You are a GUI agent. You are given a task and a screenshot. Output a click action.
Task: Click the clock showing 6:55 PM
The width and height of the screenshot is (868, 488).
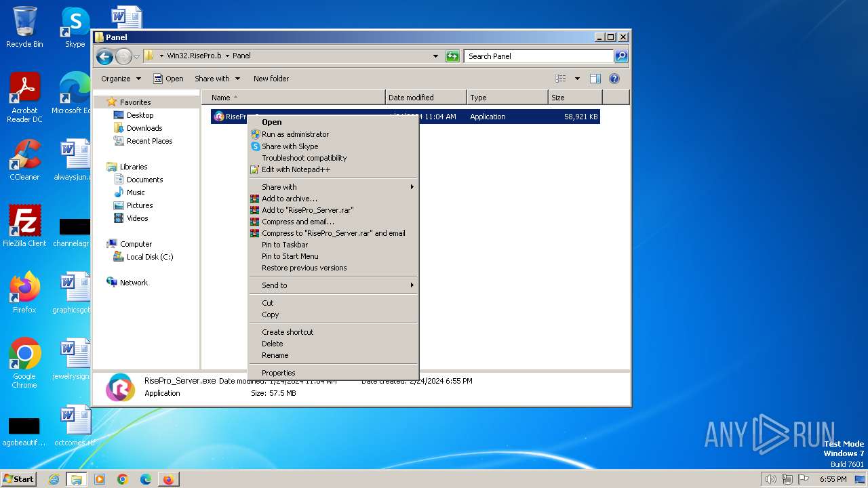pos(833,479)
